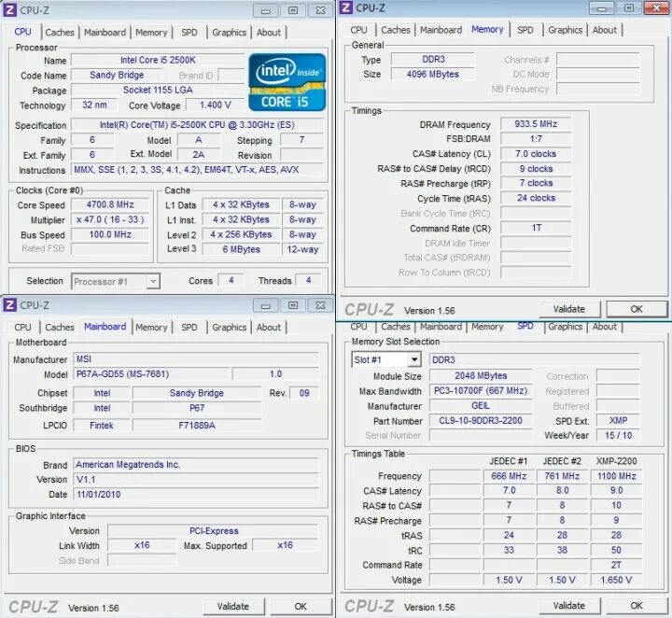Click Validate button in SPD window
672x618 pixels.
click(x=569, y=606)
